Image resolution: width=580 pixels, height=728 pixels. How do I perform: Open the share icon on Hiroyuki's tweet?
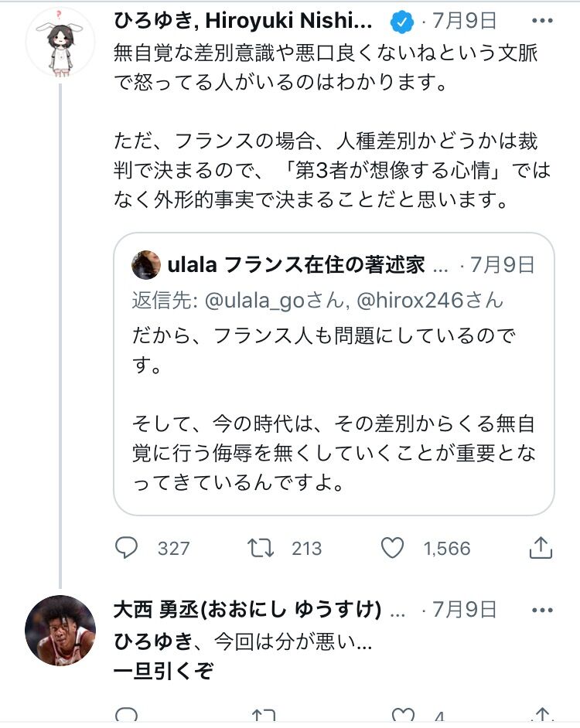pyautogui.click(x=541, y=548)
